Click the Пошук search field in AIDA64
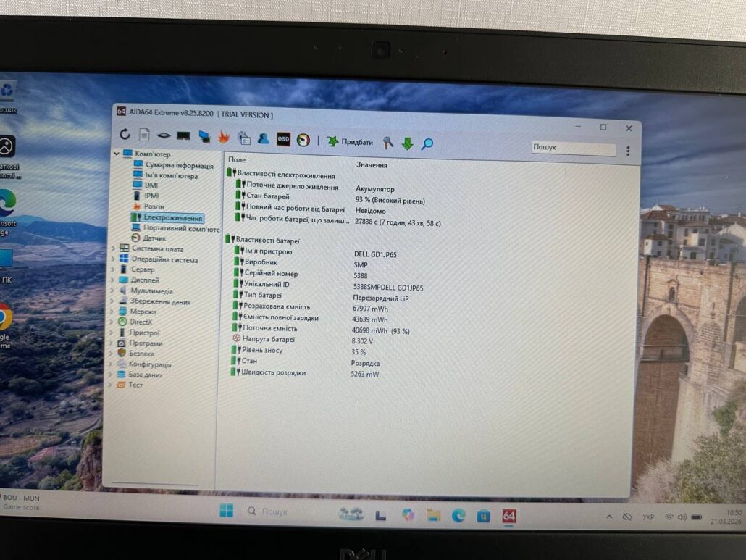 572,148
